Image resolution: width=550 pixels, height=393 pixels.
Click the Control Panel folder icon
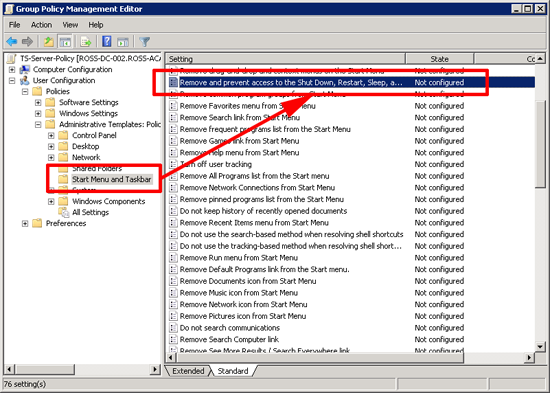[x=63, y=135]
